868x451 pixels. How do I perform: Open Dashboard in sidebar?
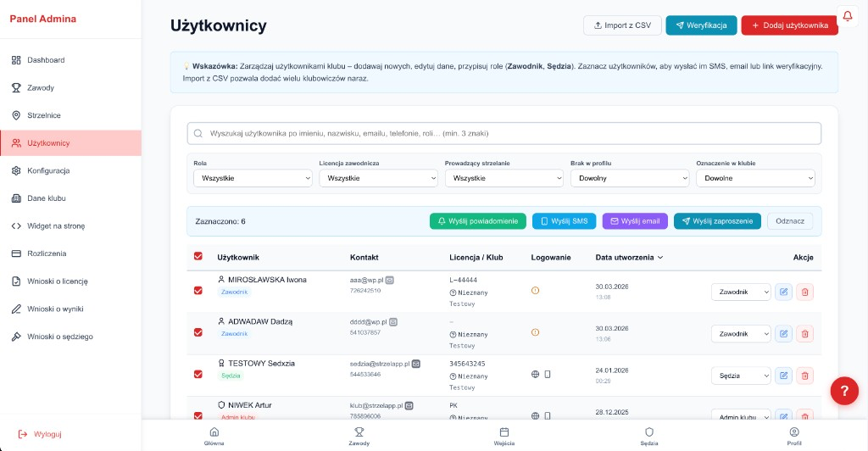[x=71, y=59]
